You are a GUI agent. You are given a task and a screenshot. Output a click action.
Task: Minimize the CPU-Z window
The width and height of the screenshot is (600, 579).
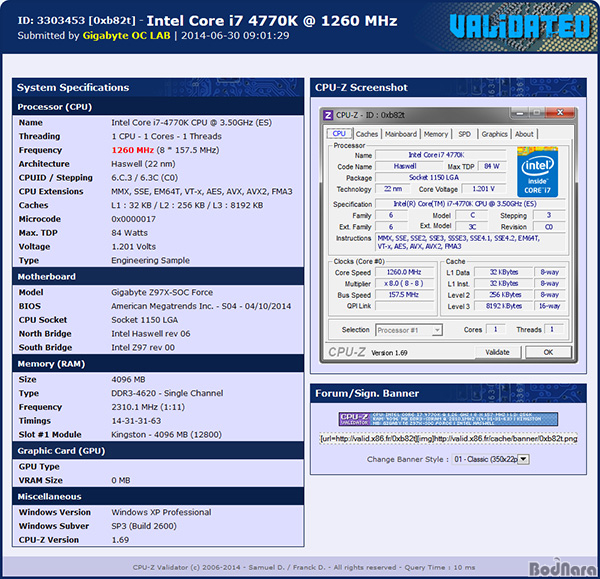(x=519, y=113)
